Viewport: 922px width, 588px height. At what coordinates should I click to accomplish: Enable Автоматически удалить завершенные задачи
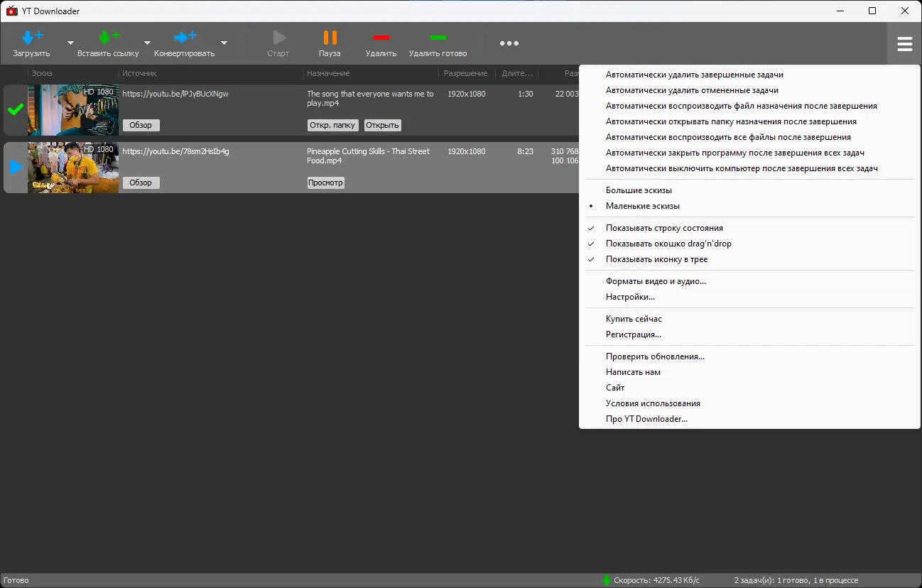coord(749,75)
